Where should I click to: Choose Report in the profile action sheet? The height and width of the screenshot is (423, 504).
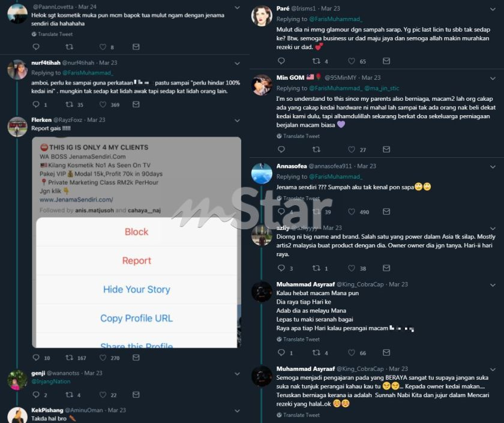(137, 260)
